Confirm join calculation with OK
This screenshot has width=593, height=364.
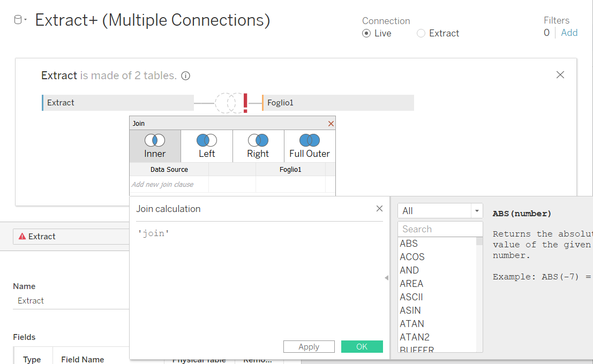[362, 347]
